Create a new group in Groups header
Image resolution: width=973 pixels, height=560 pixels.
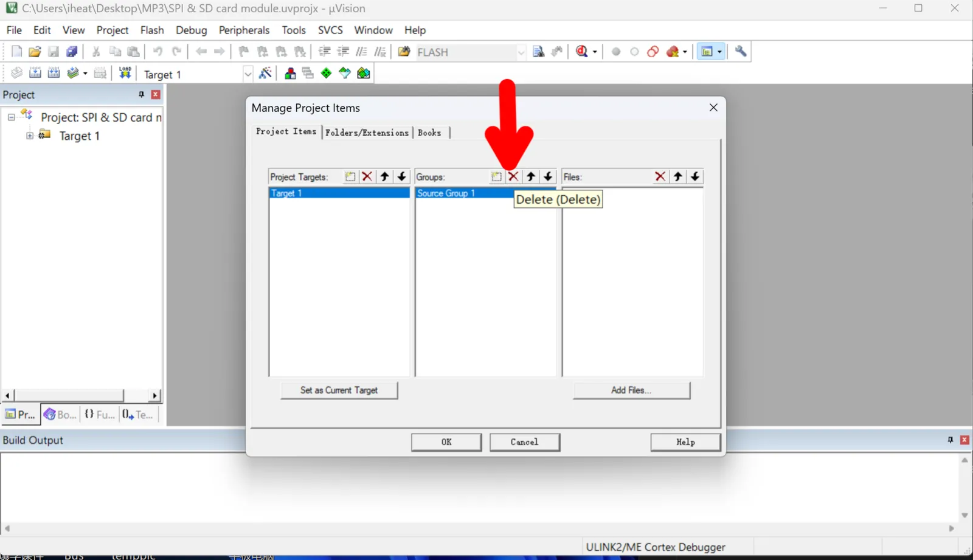496,176
